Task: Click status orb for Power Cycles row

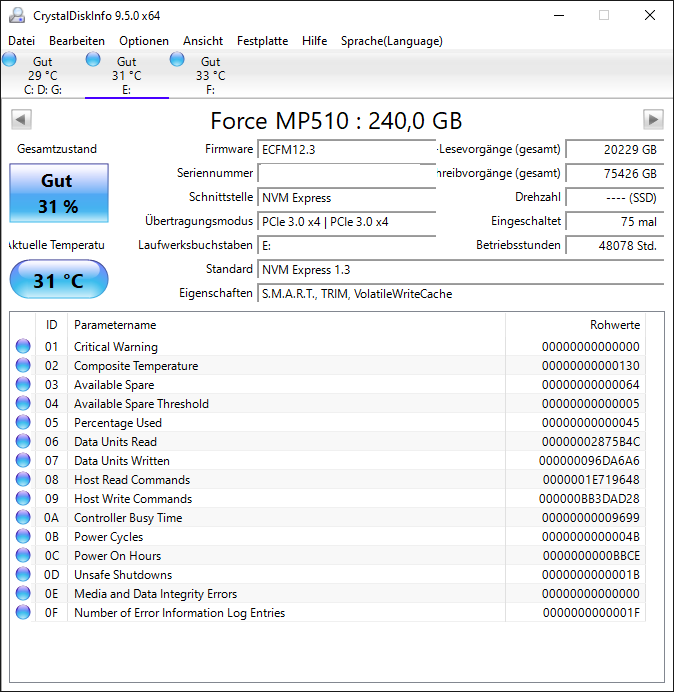Action: coord(23,536)
